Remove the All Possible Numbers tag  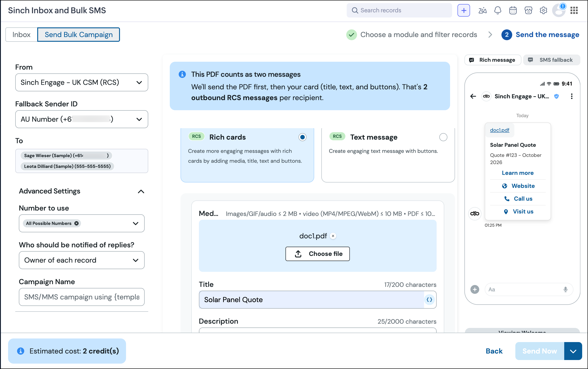[76, 223]
